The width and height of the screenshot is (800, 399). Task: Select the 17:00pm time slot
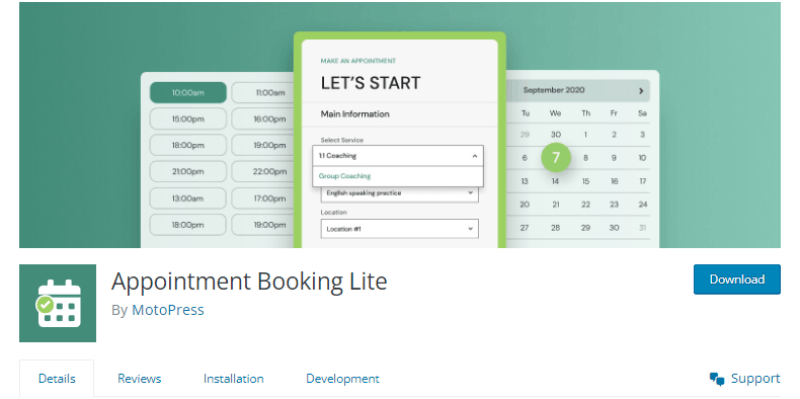263,198
